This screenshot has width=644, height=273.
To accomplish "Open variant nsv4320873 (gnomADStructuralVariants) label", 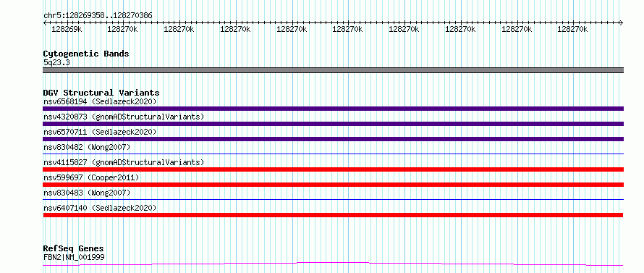I will [x=124, y=117].
